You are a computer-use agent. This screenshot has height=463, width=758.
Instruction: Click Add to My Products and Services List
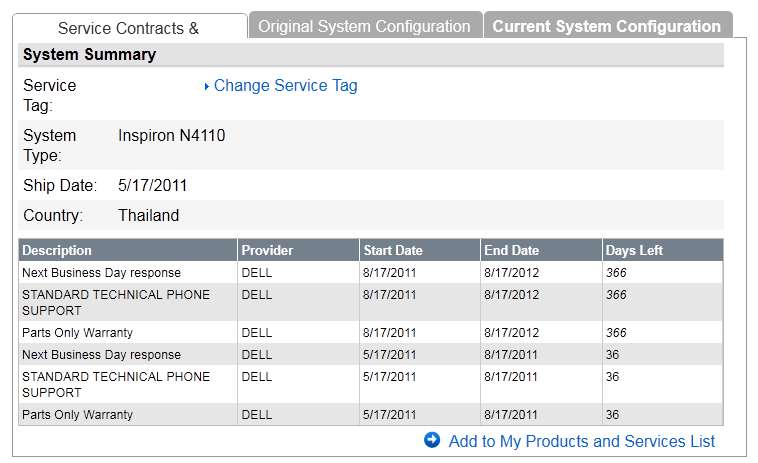(581, 441)
